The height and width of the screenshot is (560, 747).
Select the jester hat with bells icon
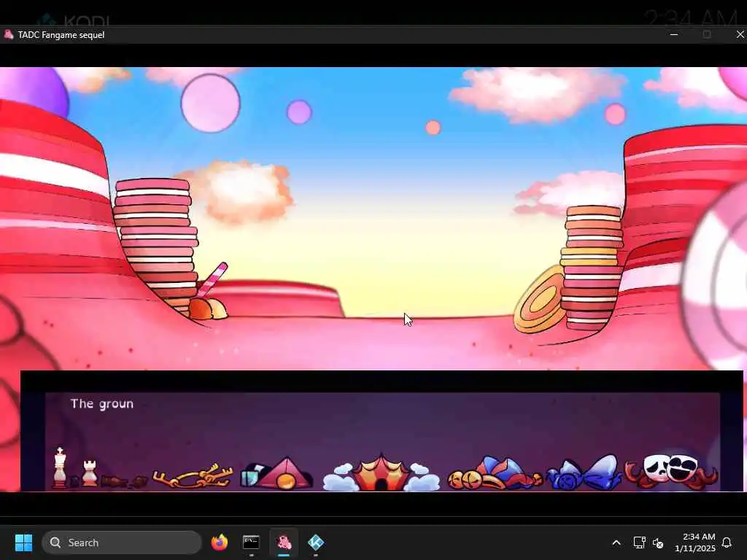495,474
